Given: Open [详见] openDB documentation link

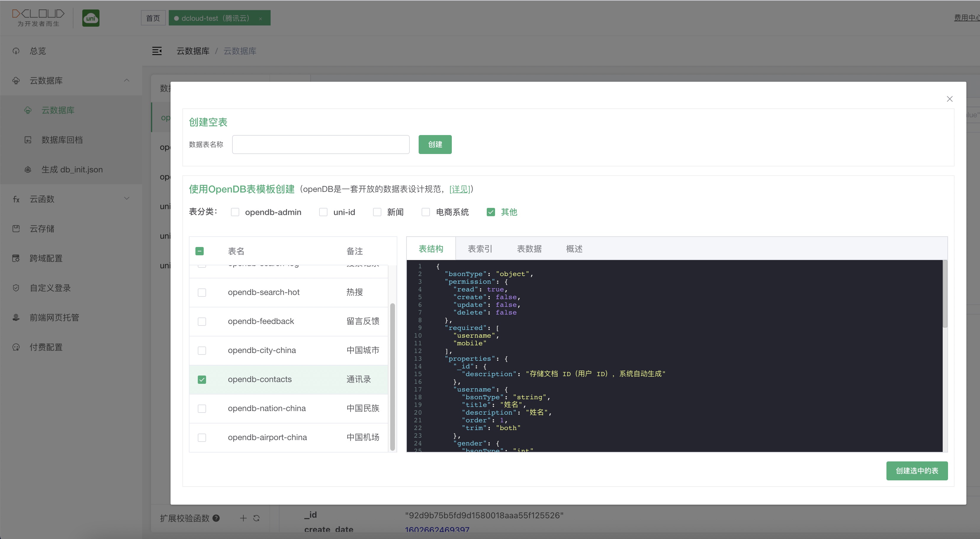Looking at the screenshot, I should [460, 189].
